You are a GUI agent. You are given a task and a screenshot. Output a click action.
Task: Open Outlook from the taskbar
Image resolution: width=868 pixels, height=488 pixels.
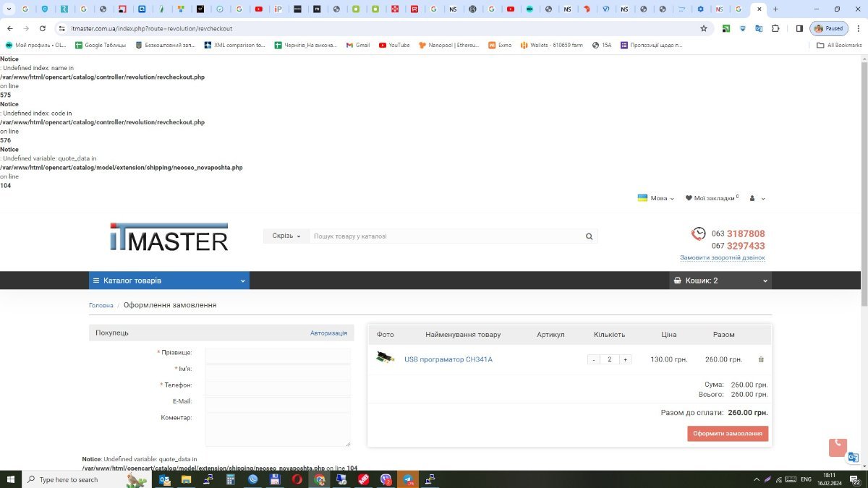point(165,479)
